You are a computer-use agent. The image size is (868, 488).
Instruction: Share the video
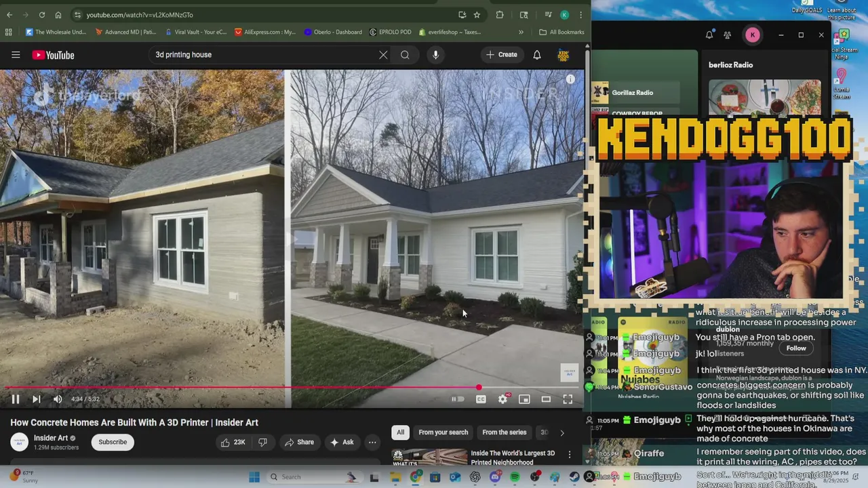point(299,442)
